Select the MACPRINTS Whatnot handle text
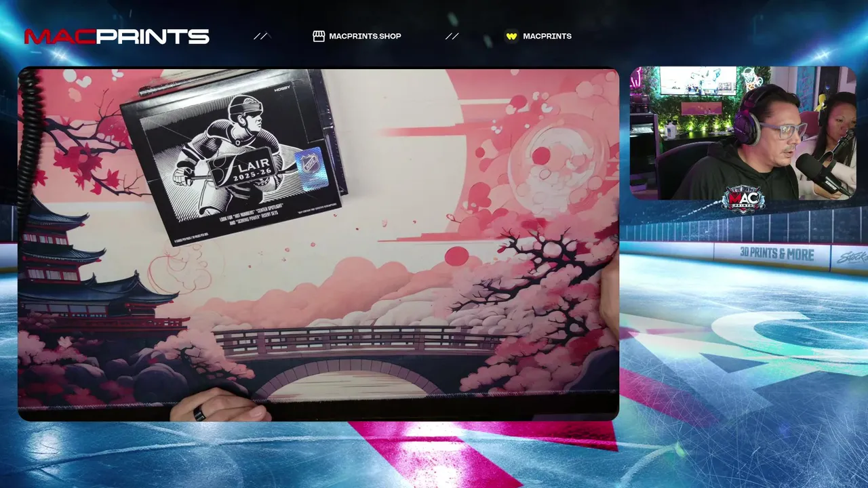The image size is (868, 488). pyautogui.click(x=547, y=37)
